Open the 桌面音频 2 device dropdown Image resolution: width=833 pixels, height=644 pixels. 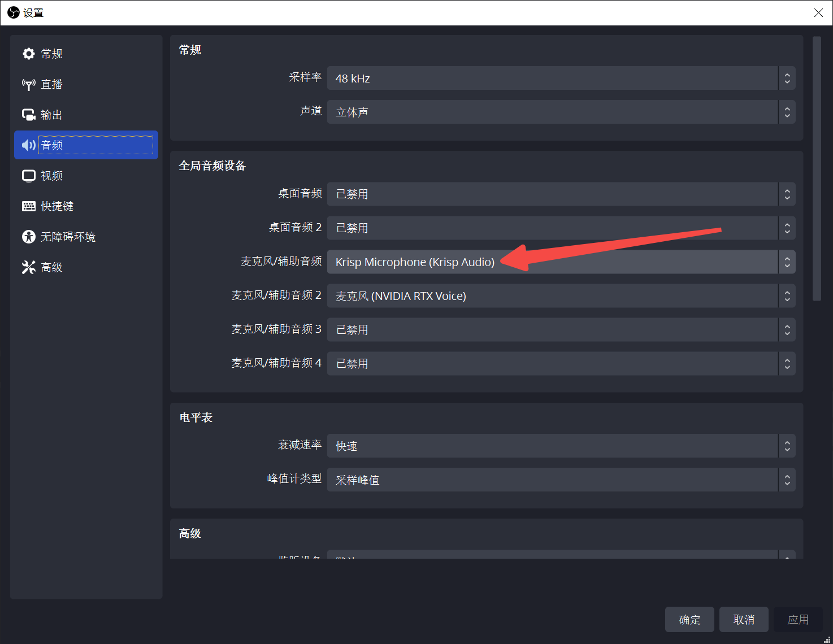pos(561,228)
